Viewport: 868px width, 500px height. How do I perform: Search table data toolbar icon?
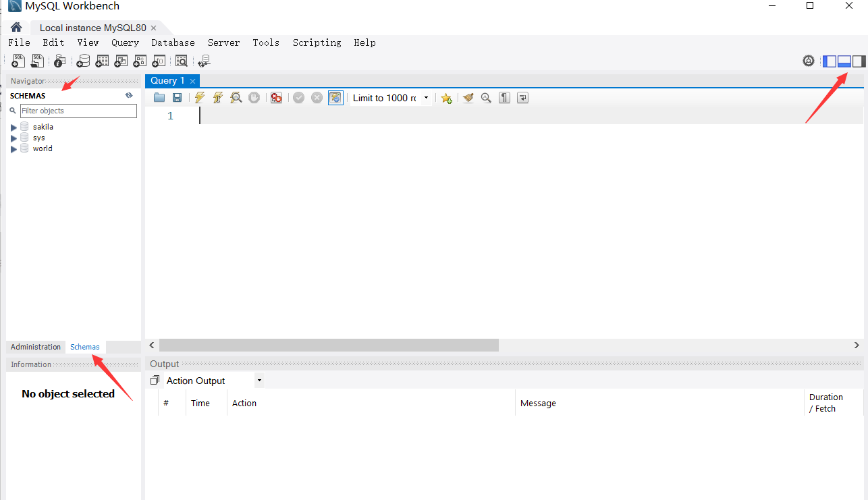181,61
